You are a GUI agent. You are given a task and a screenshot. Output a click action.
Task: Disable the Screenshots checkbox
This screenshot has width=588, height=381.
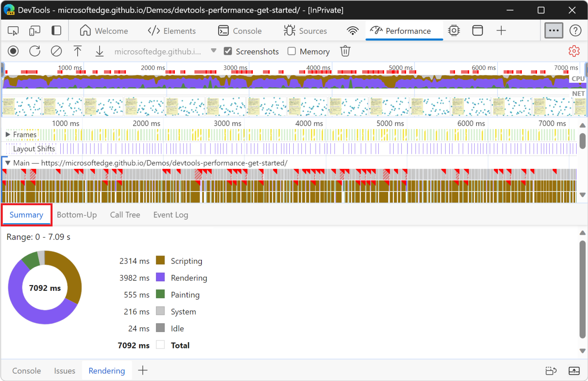pyautogui.click(x=228, y=51)
